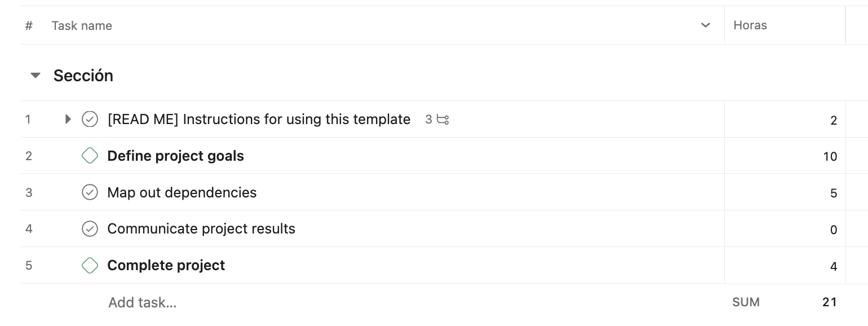Toggle completion for Map out dependencies
This screenshot has height=326, width=868.
coord(90,192)
